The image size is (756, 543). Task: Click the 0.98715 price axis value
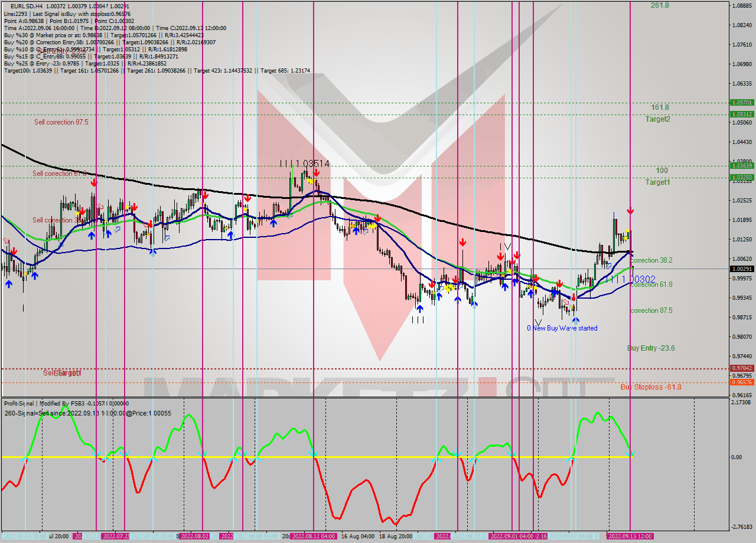pos(742,318)
